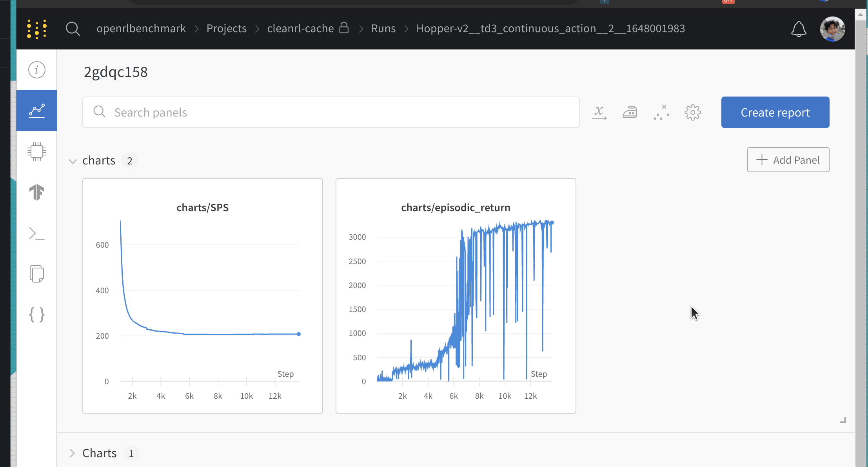
Task: Go to the Runs breadcrumb
Action: tap(383, 29)
